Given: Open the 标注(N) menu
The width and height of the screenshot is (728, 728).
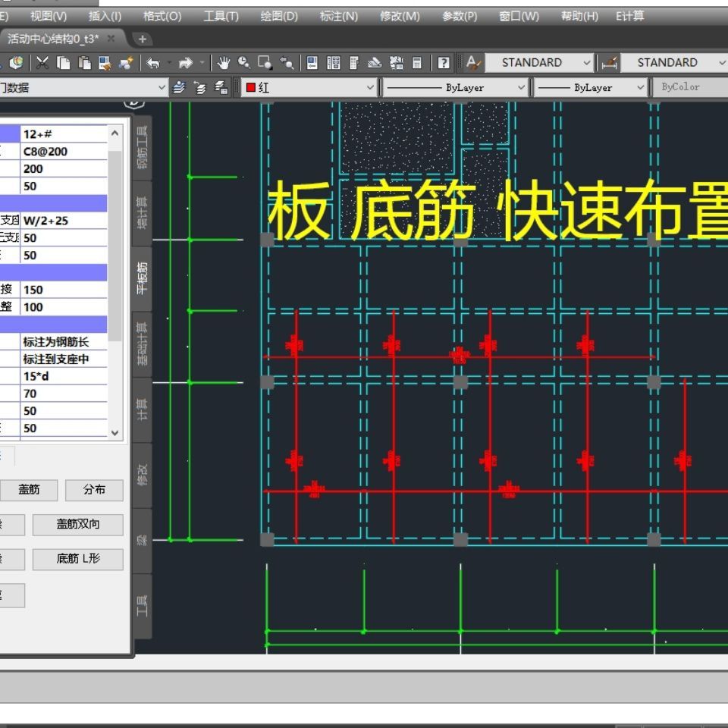Looking at the screenshot, I should pos(338,16).
